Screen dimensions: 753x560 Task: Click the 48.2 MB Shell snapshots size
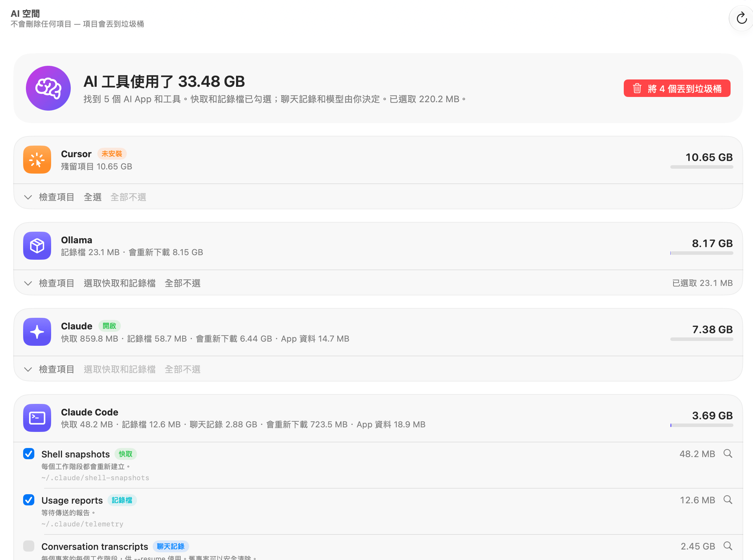point(697,454)
